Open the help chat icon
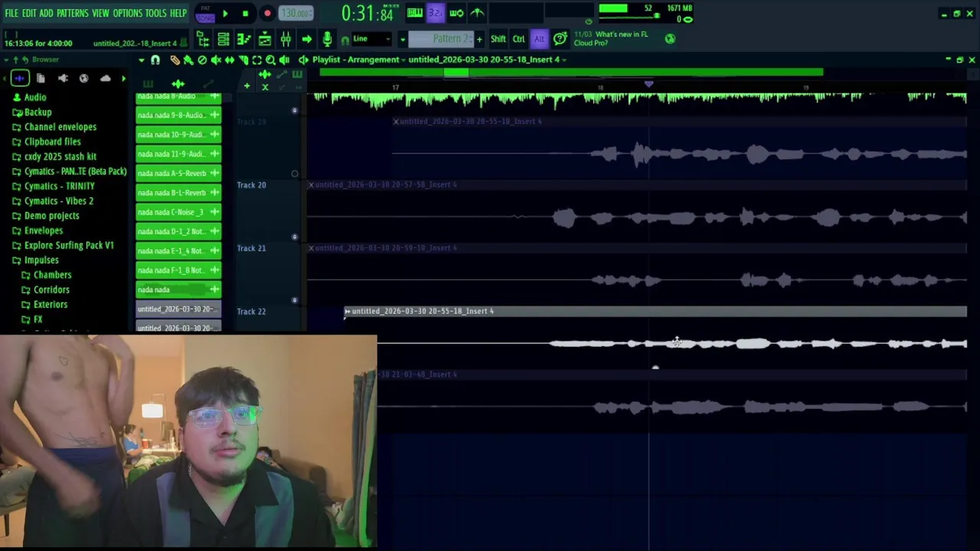 [x=560, y=39]
